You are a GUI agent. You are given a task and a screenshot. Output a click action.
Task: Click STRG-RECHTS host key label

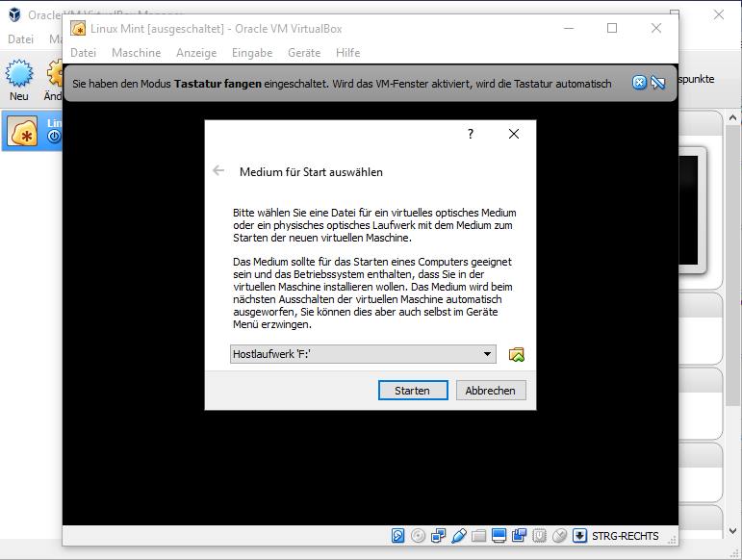(x=626, y=536)
